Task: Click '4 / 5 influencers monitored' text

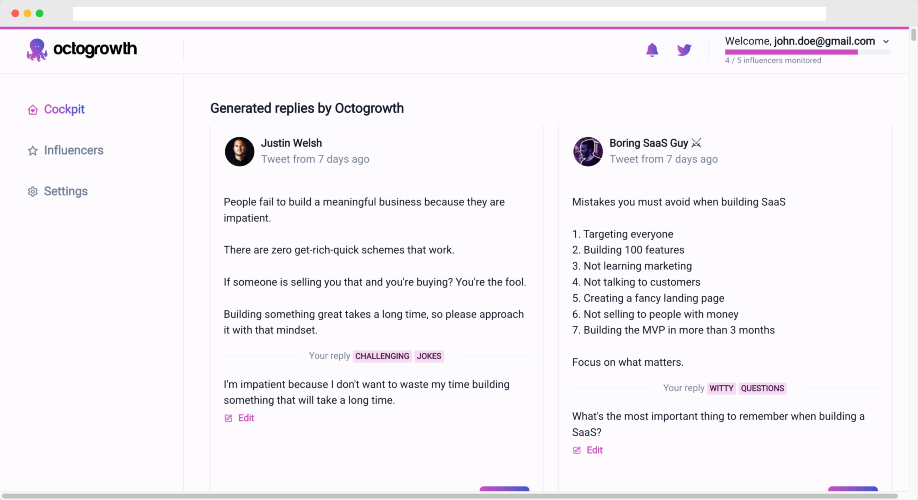Action: click(773, 60)
